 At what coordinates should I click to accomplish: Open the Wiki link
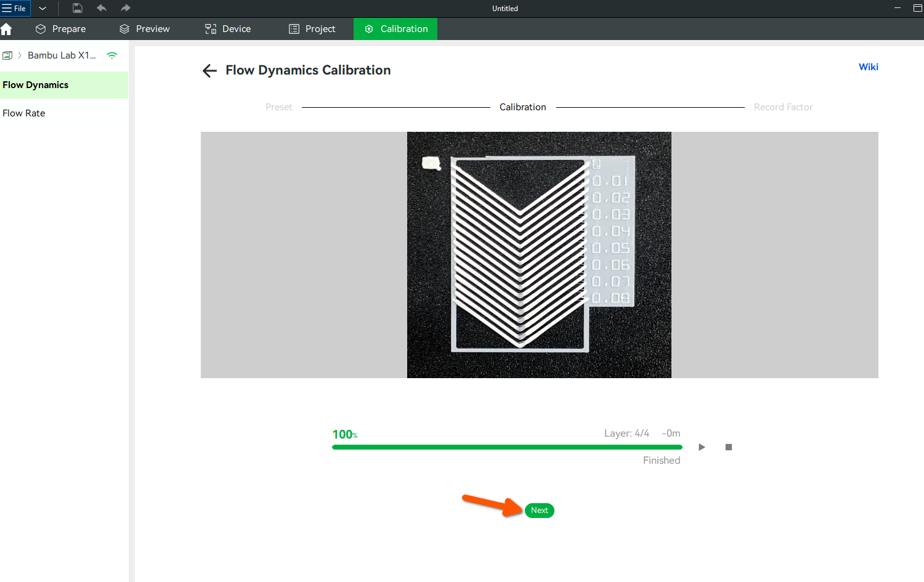pyautogui.click(x=869, y=67)
